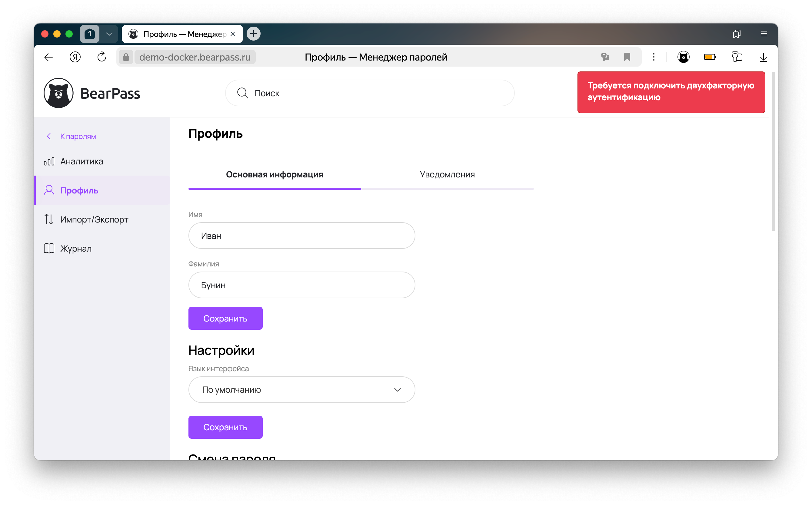Open Аналитика in the sidebar
This screenshot has width=812, height=505.
point(82,162)
